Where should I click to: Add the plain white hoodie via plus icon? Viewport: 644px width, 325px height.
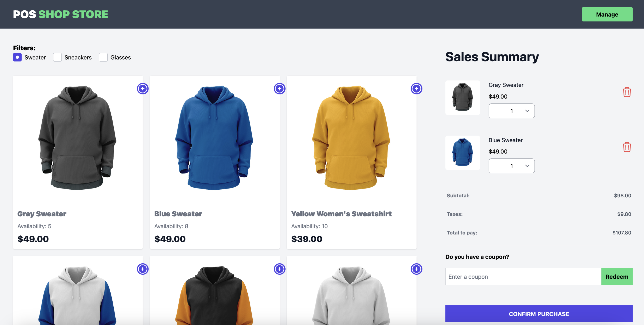click(x=416, y=269)
